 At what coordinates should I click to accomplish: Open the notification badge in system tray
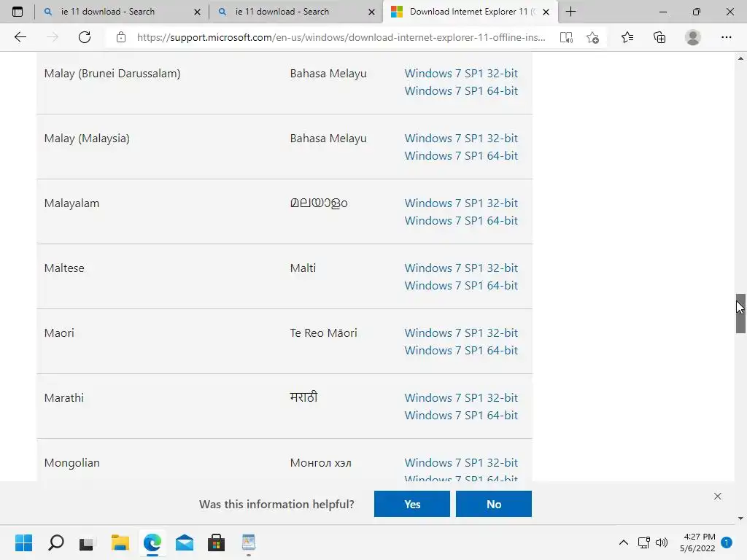[x=727, y=542]
